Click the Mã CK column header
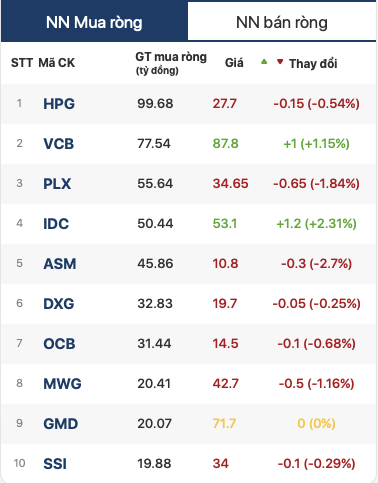The image size is (378, 483). click(x=57, y=63)
